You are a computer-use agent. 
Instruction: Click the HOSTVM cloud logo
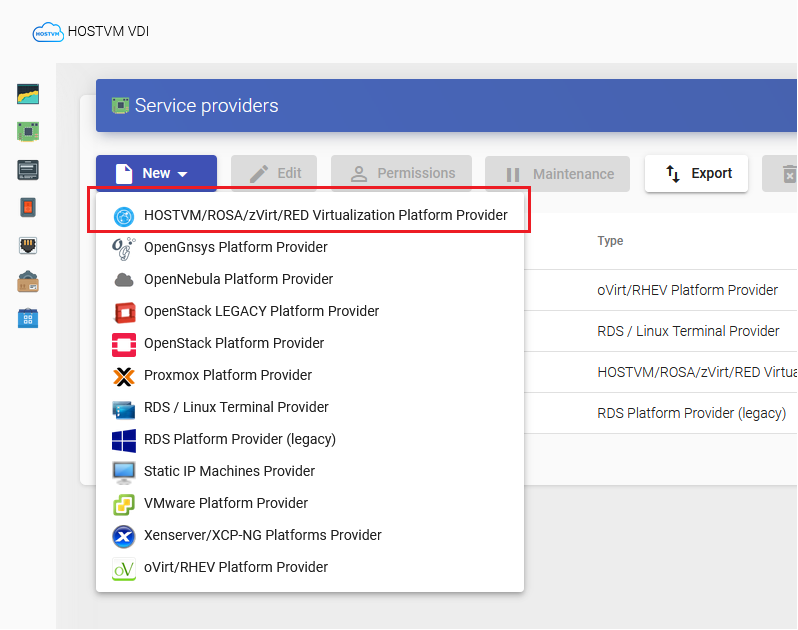pos(48,32)
